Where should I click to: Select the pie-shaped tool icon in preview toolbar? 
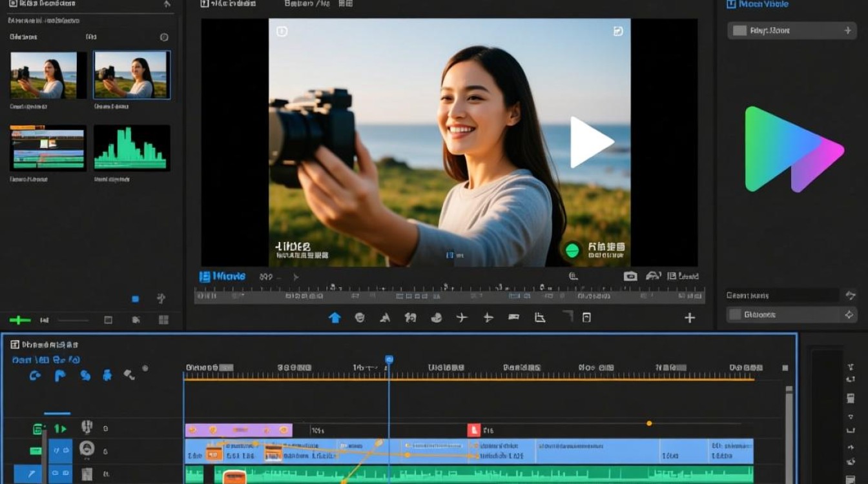(437, 318)
